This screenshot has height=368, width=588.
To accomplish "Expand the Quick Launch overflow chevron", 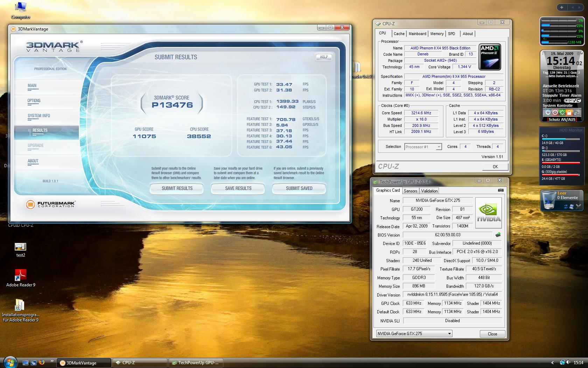I will [52, 361].
